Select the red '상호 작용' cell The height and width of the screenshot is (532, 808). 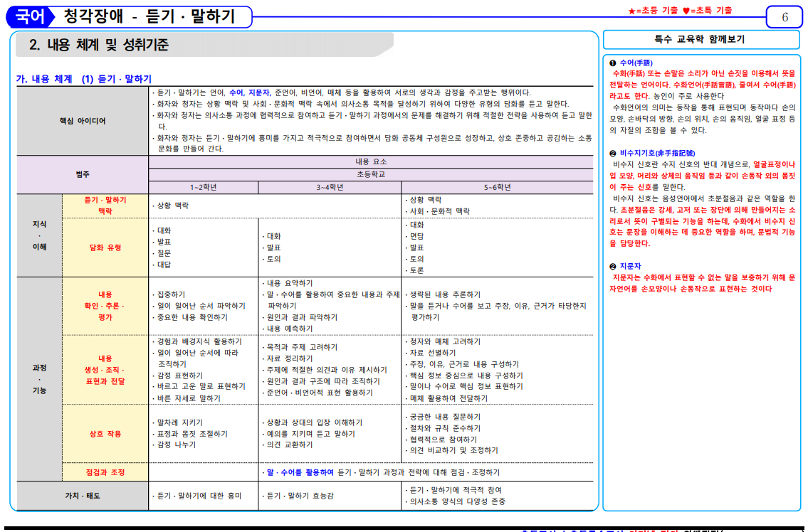tap(105, 434)
